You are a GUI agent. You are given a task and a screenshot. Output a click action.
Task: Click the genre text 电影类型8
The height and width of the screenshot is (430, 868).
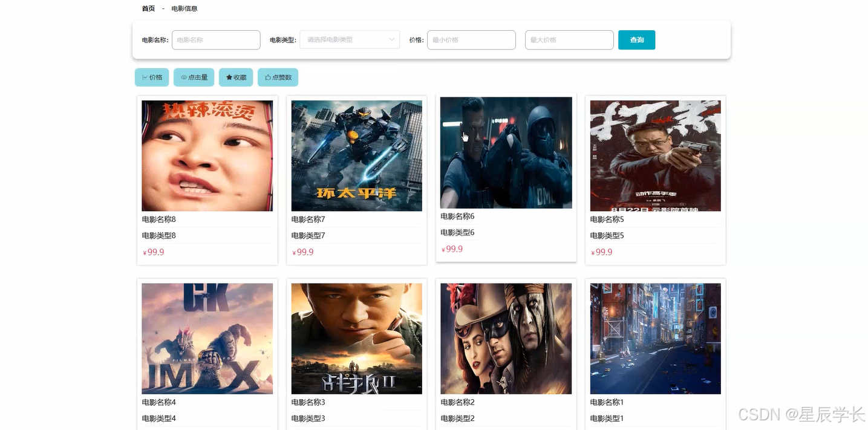[159, 236]
